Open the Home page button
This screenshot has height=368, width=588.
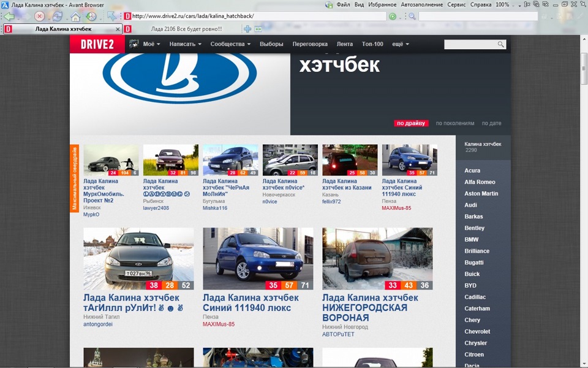click(x=75, y=17)
